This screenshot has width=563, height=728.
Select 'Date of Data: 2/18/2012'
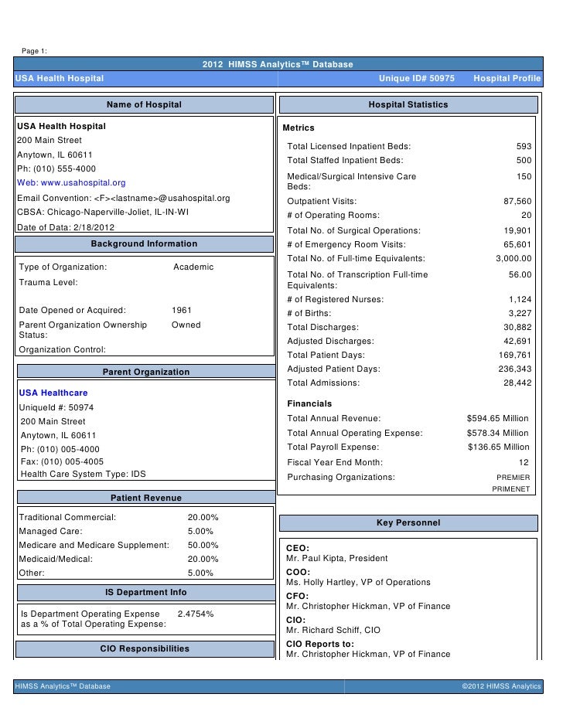click(x=66, y=227)
